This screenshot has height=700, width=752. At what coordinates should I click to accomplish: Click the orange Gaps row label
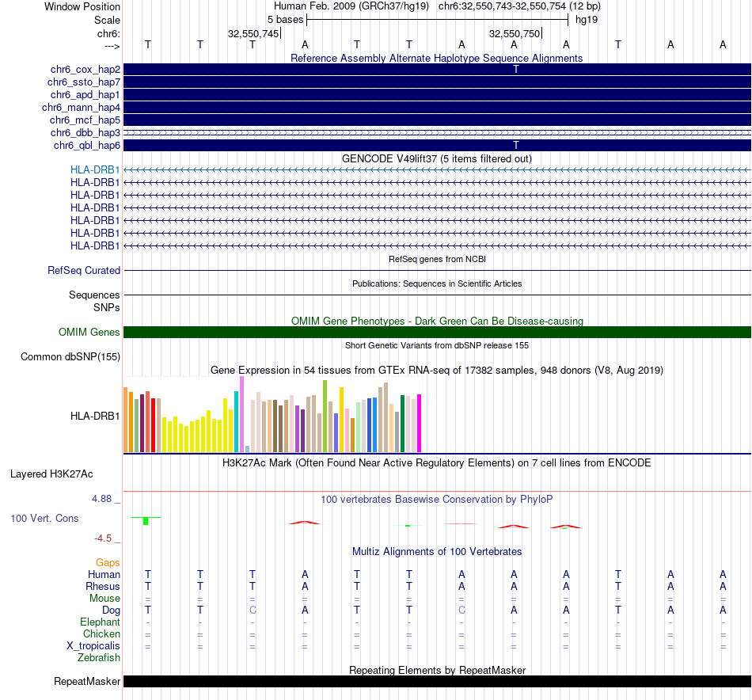108,562
